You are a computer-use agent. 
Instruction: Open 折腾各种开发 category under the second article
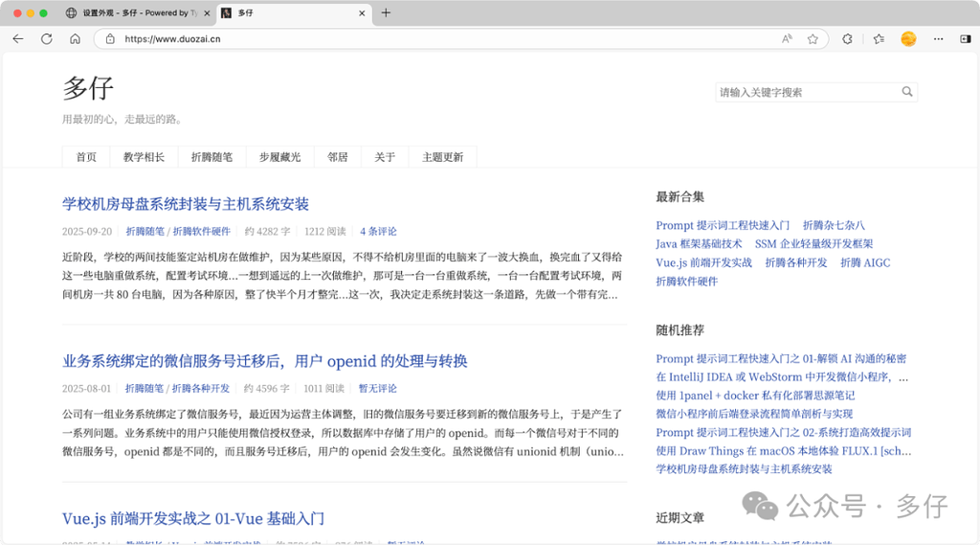(201, 389)
